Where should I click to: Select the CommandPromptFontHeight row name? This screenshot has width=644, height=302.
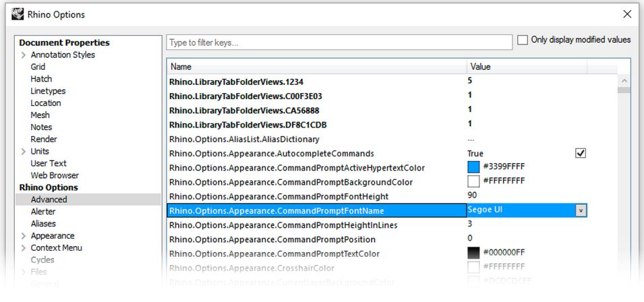click(279, 197)
